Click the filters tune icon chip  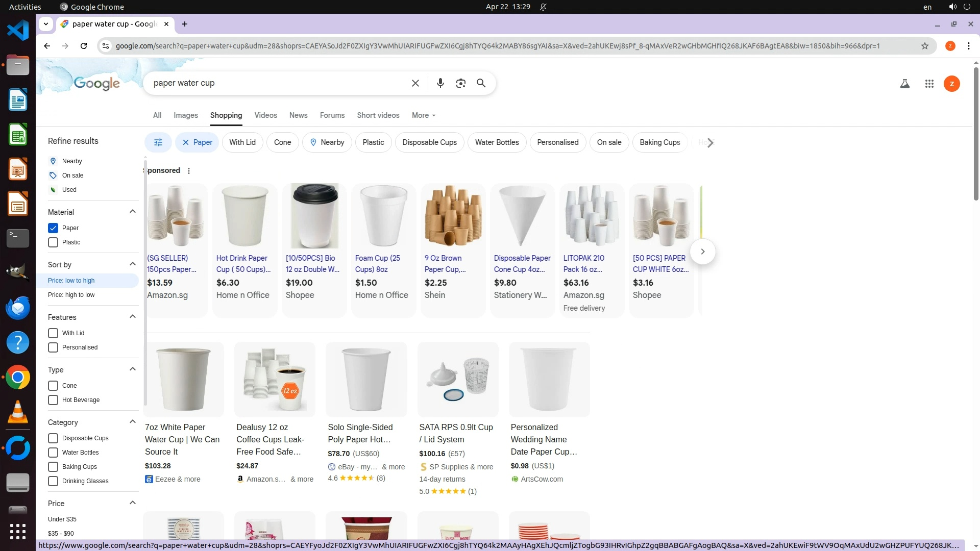[x=158, y=142]
